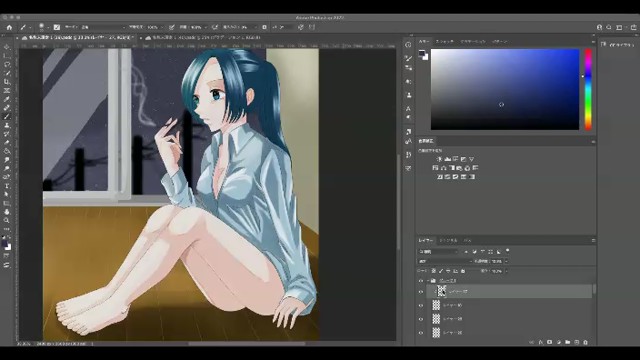Image resolution: width=640 pixels, height=360 pixels.
Task: Open the brush settings panel from the options bar
Action: point(57,27)
